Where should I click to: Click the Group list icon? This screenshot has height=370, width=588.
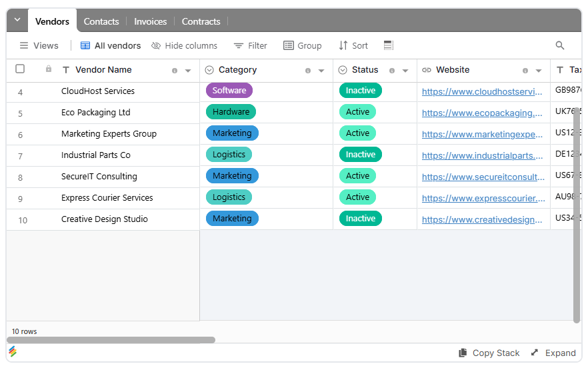click(x=289, y=45)
